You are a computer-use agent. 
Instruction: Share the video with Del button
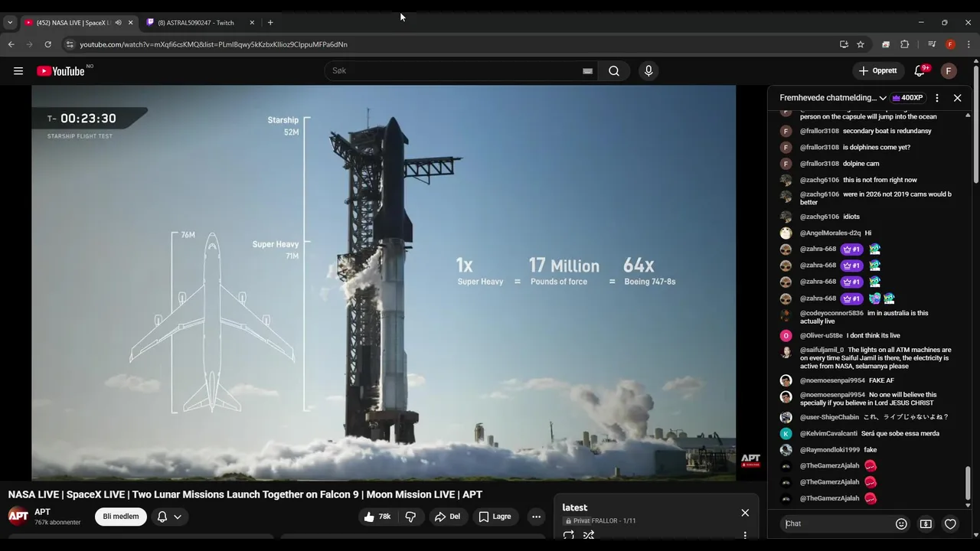tap(448, 517)
